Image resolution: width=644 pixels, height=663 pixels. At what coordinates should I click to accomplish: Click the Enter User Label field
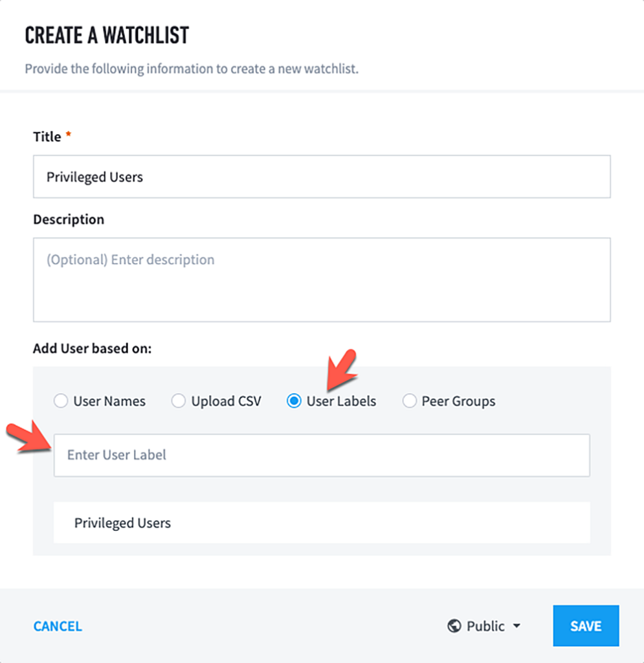(322, 455)
